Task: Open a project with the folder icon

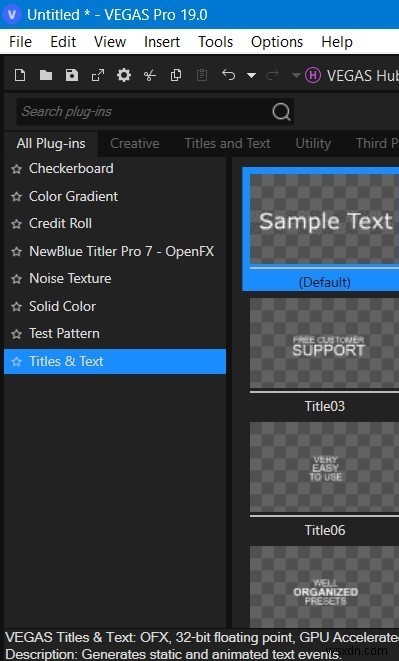Action: coord(46,75)
